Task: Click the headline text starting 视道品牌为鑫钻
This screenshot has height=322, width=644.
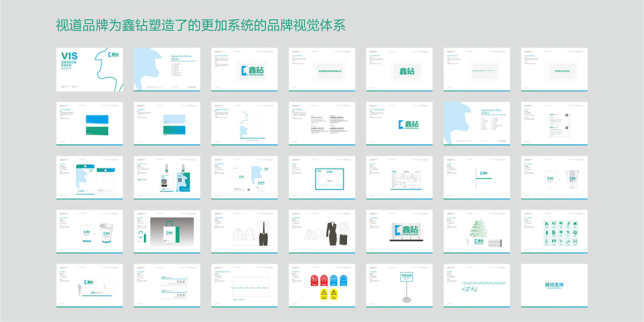Action: 201,25
